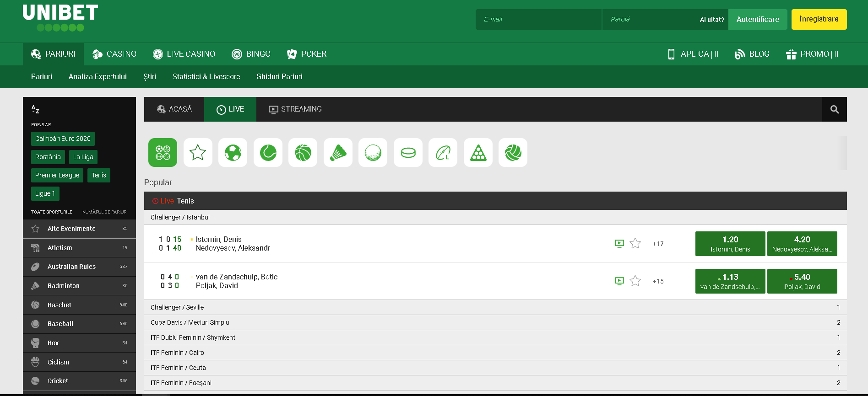Filter live events by football icon
The height and width of the screenshot is (396, 868).
click(233, 152)
